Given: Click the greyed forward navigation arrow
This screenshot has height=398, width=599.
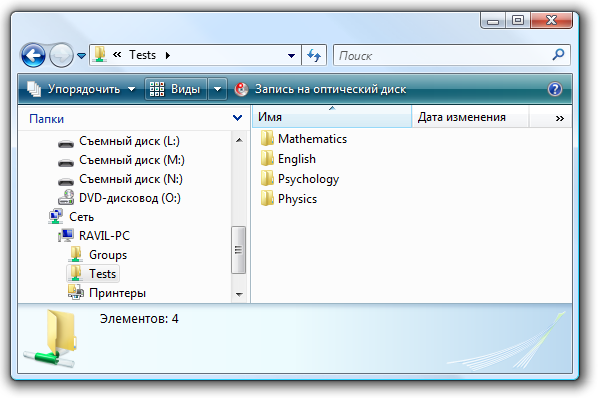Looking at the screenshot, I should (61, 55).
